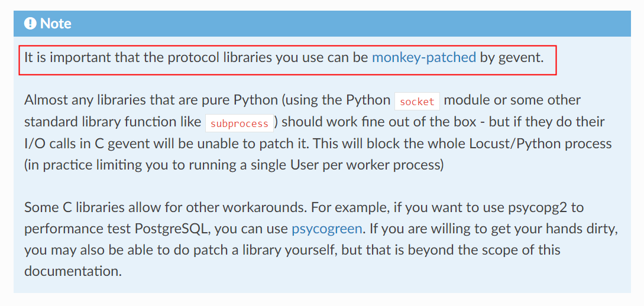This screenshot has height=306, width=644.
Task: Click the subprocess inline code label
Action: 239,123
